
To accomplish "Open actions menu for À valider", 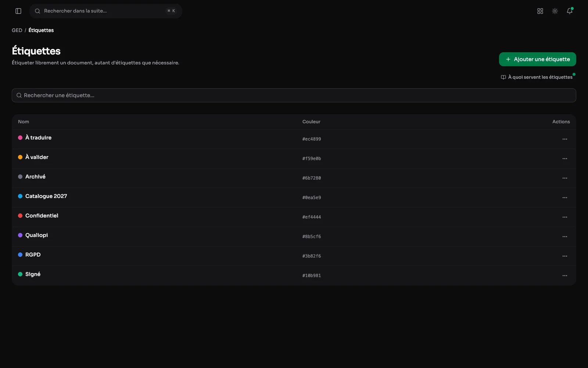I will point(565,159).
